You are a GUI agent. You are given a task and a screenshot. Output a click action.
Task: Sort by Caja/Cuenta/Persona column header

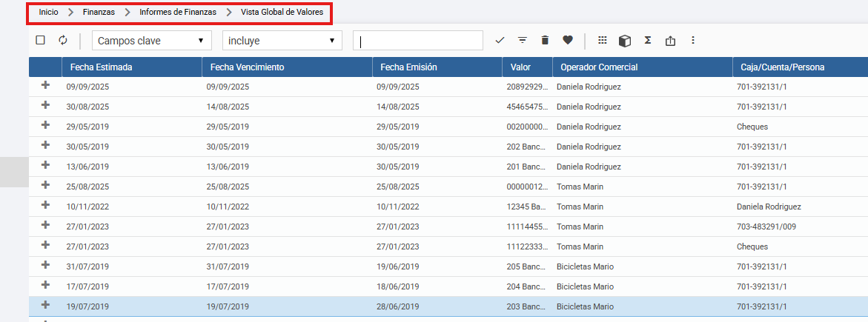click(800, 67)
